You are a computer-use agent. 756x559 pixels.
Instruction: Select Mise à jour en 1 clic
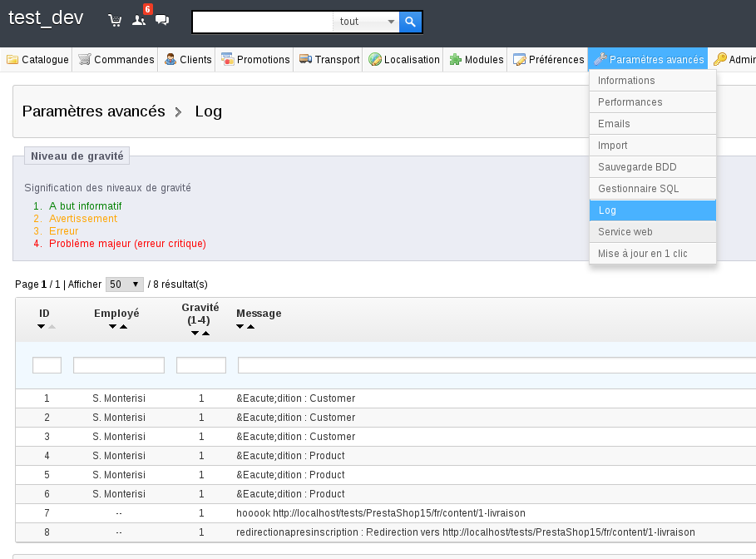652,254
